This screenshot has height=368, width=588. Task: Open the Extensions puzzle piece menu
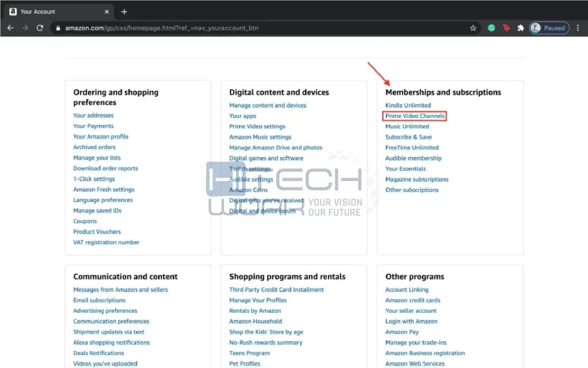[520, 28]
